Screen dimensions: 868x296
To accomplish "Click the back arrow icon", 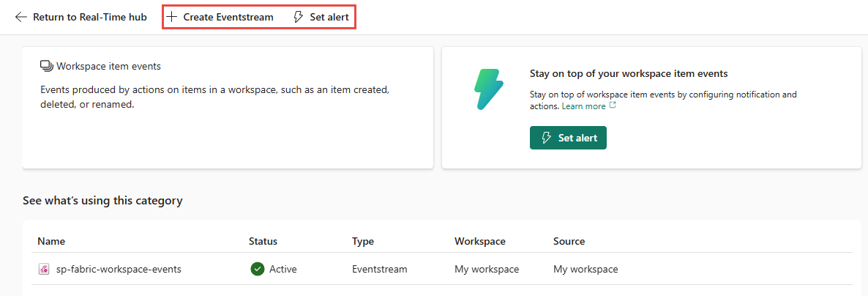I will (21, 17).
